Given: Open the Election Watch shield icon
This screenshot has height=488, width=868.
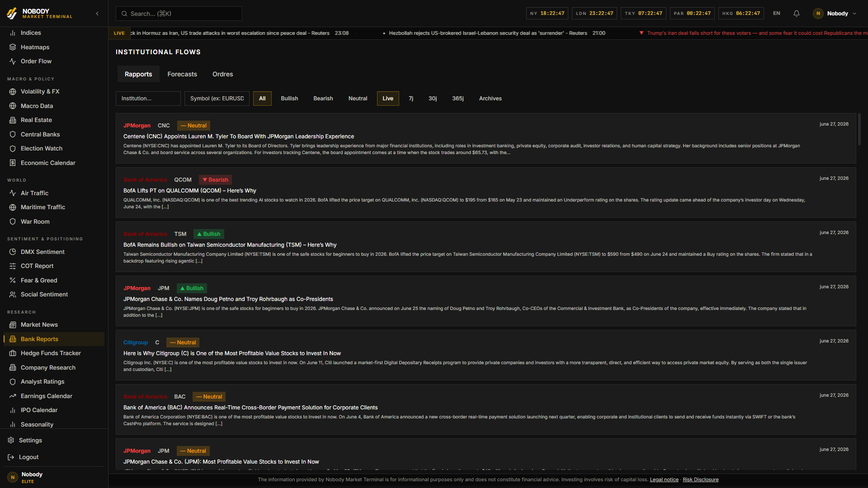Looking at the screenshot, I should coord(13,149).
